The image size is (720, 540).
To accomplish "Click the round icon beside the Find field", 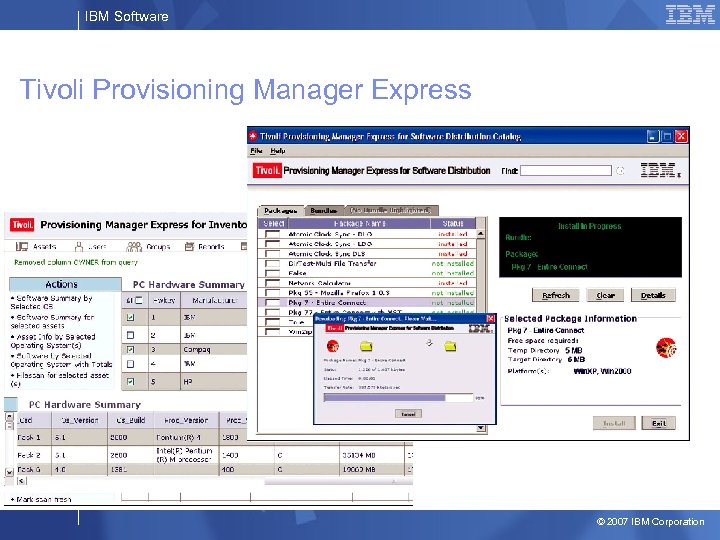I will 620,171.
